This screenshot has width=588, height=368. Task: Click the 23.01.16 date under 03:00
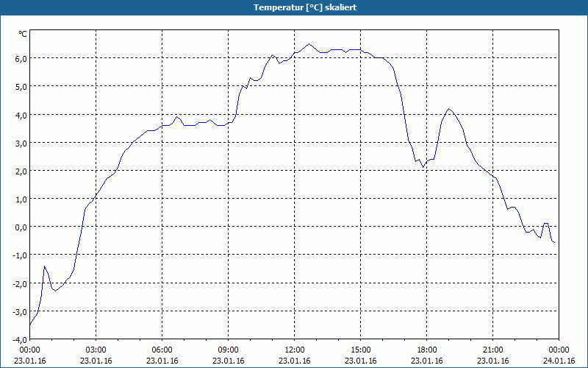click(x=96, y=361)
